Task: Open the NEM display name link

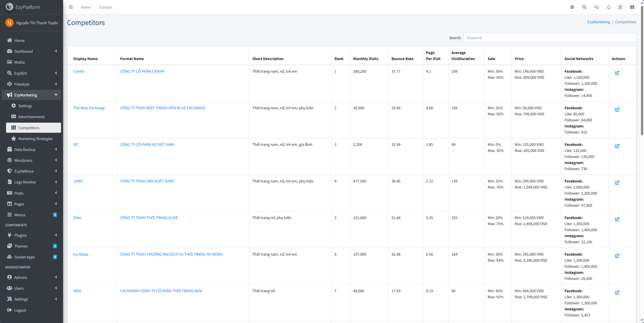Action: (77, 291)
